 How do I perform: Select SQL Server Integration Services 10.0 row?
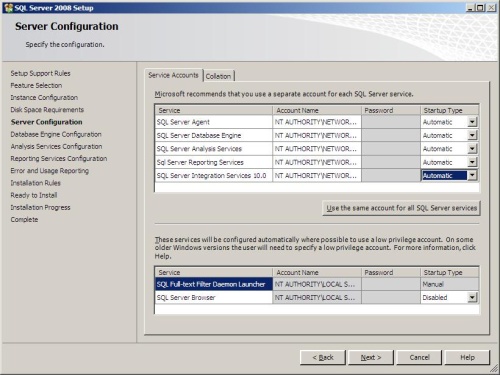(x=214, y=175)
